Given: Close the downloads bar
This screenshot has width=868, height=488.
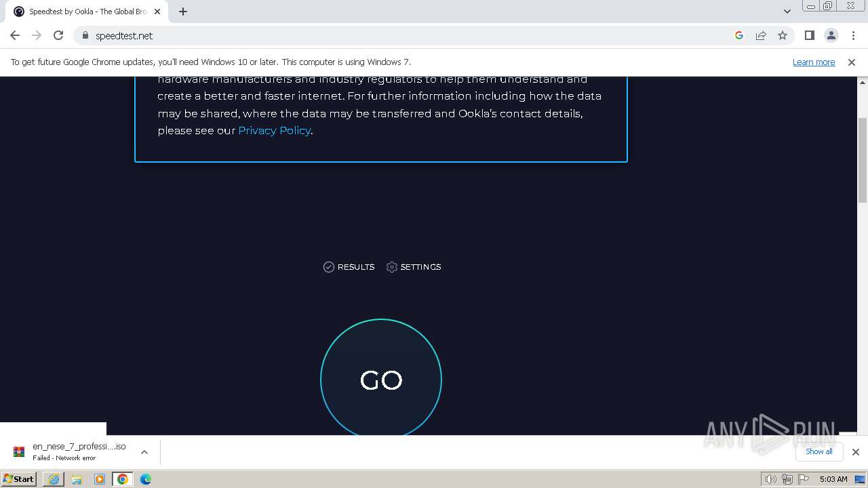Looking at the screenshot, I should click(856, 452).
